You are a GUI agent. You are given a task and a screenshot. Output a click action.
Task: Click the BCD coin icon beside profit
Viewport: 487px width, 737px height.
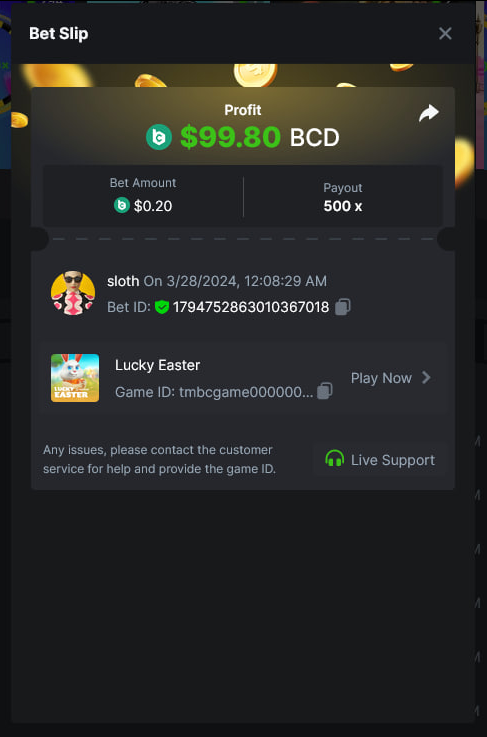coord(159,137)
